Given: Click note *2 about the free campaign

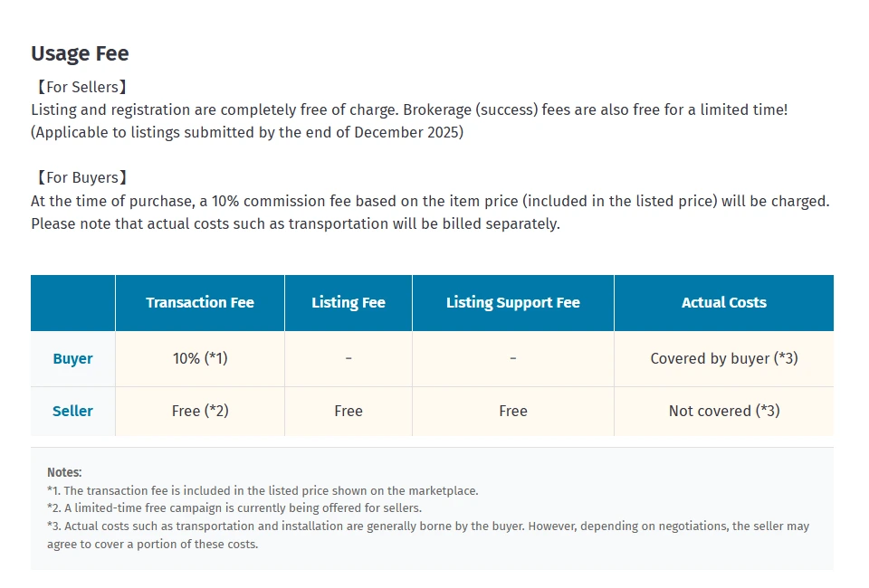Looking at the screenshot, I should point(234,508).
